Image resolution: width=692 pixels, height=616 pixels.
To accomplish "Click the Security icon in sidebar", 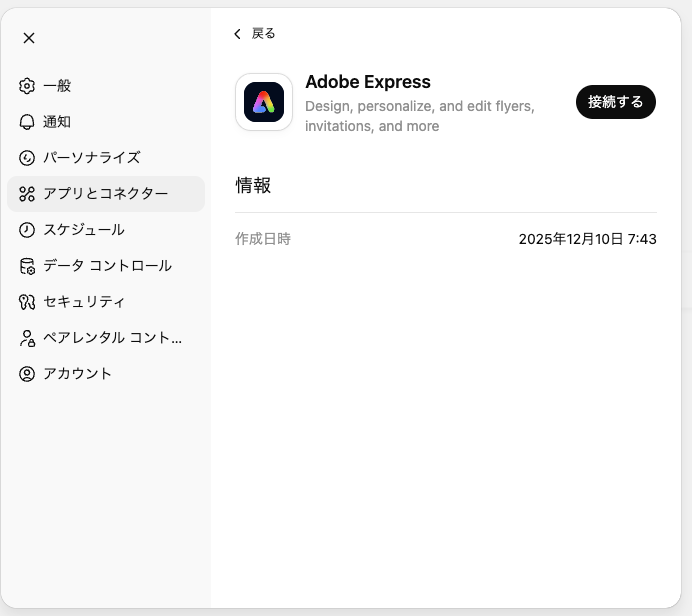I will pos(27,302).
